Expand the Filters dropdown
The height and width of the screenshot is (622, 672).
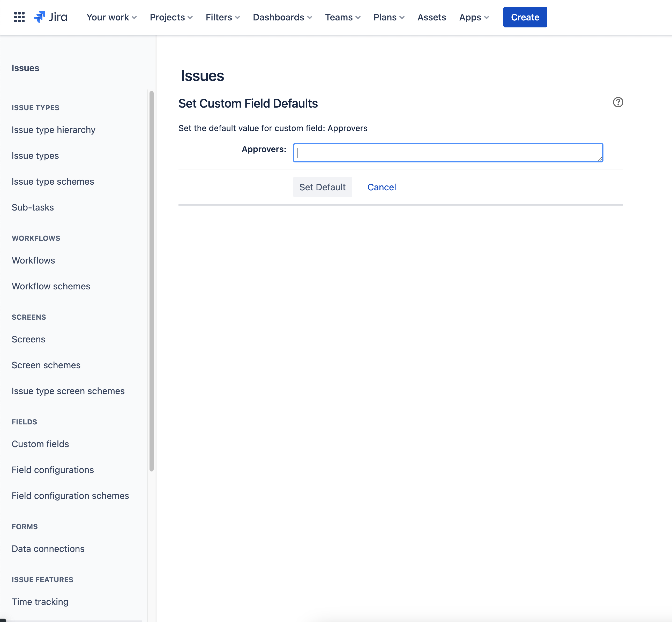pyautogui.click(x=222, y=17)
